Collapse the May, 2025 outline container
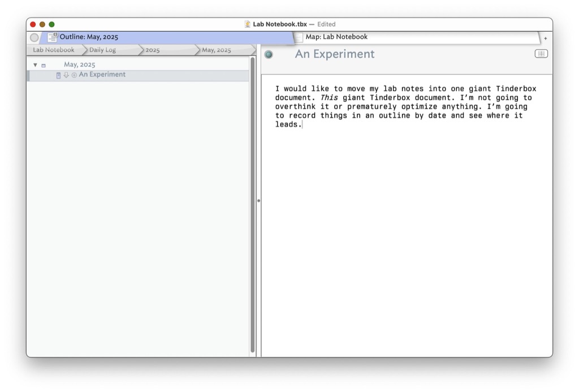 point(35,64)
